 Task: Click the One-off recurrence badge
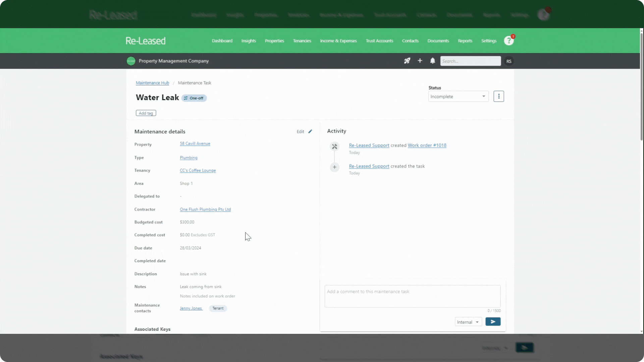pos(194,98)
